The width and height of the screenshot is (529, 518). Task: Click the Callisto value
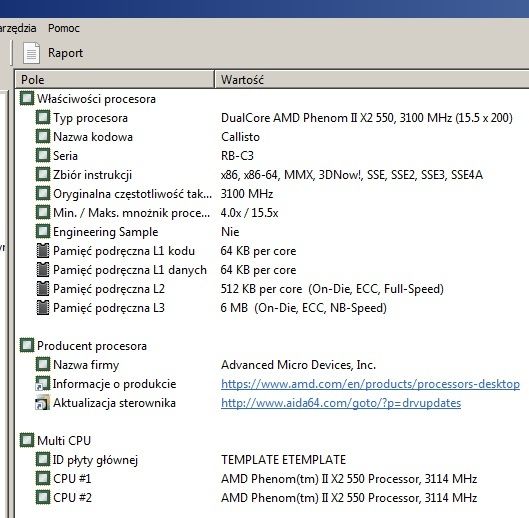click(240, 137)
